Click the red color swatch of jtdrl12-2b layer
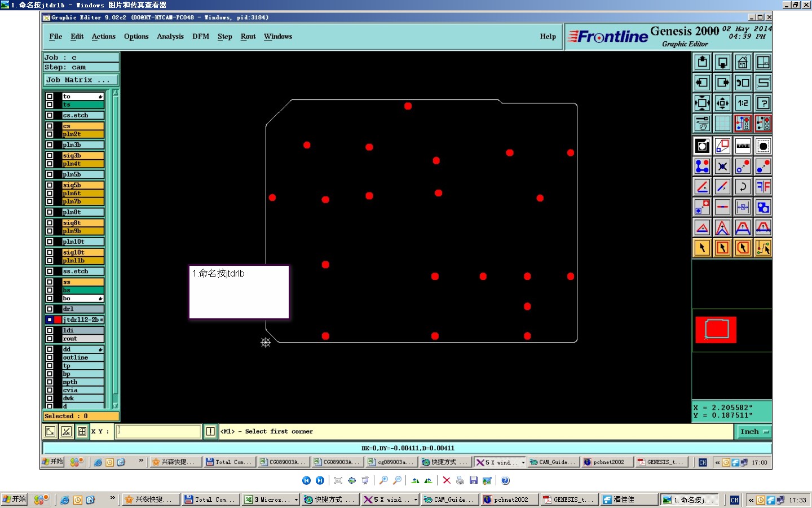812x508 pixels. point(58,319)
